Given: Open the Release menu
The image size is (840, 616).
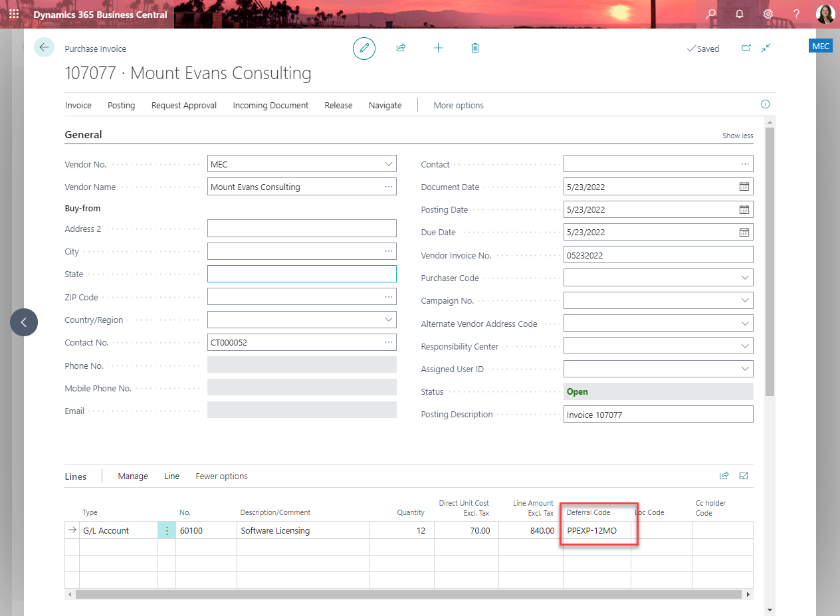Looking at the screenshot, I should (338, 105).
